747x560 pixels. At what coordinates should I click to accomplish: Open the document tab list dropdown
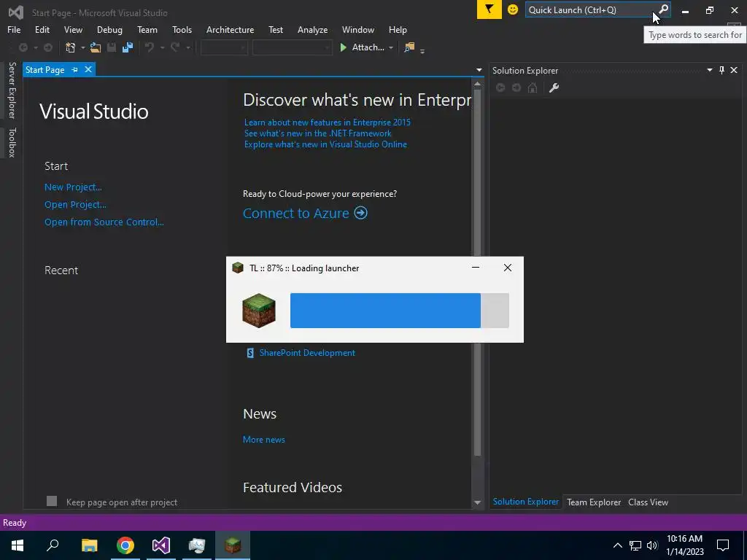click(x=479, y=70)
